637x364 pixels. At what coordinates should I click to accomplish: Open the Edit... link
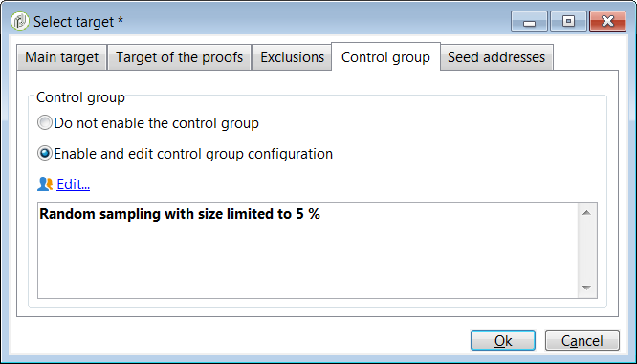click(73, 184)
